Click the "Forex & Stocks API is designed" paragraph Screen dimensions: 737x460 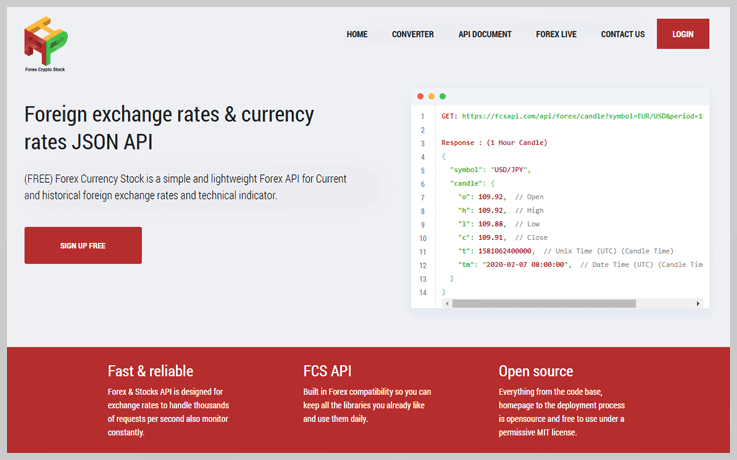tap(168, 412)
